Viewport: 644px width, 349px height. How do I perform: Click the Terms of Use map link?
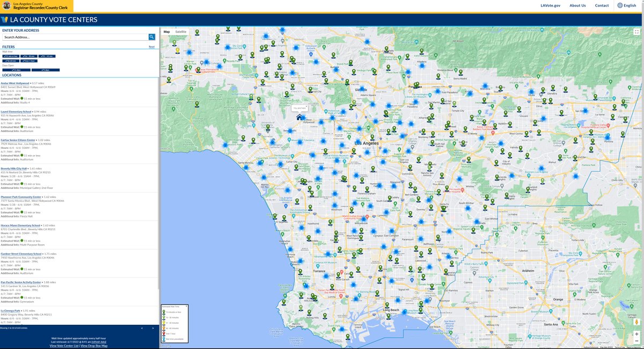(x=619, y=347)
